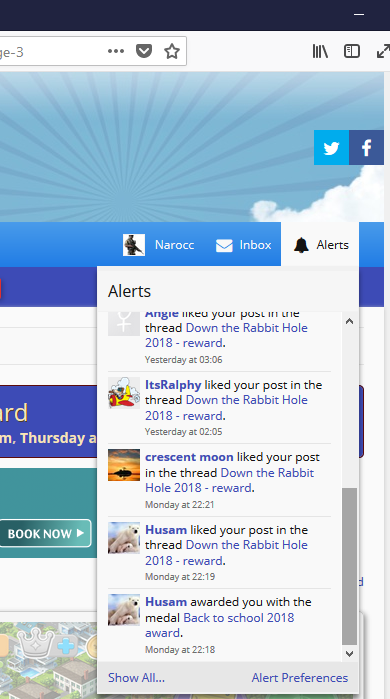Viewport: 390px width, 699px height.
Task: Open crescent moon's profile link
Action: (x=189, y=457)
